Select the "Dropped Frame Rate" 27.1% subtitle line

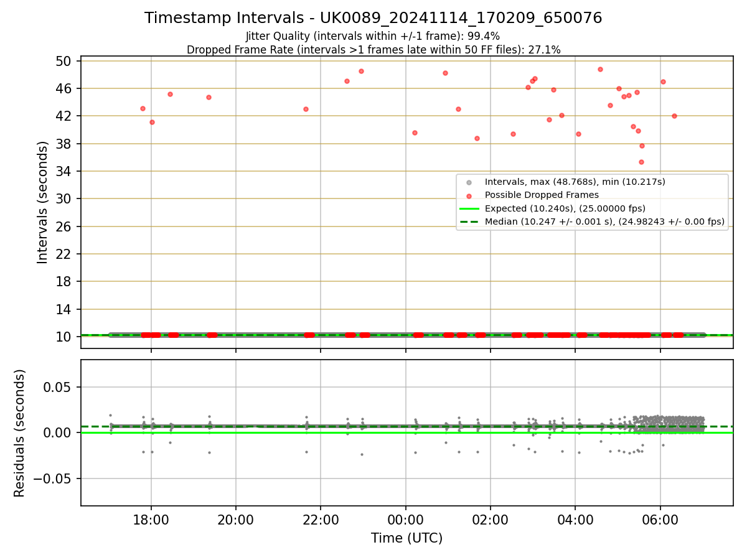tap(374, 50)
